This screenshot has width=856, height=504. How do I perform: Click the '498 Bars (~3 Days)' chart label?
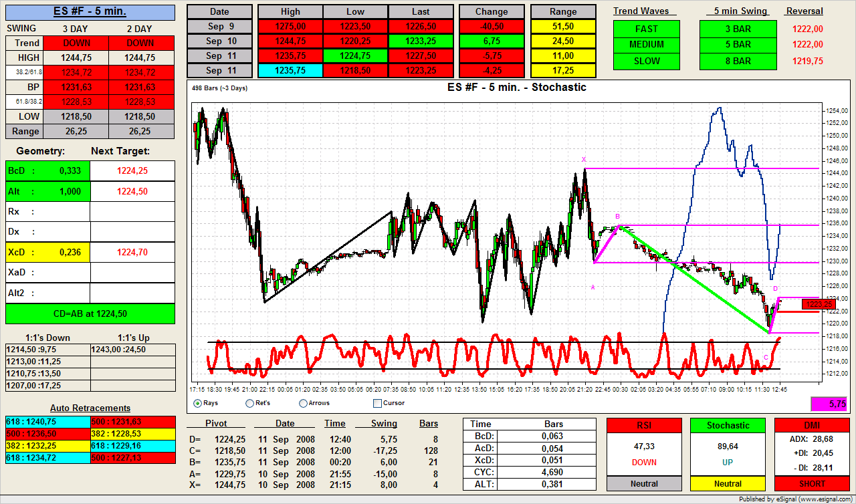click(x=219, y=88)
